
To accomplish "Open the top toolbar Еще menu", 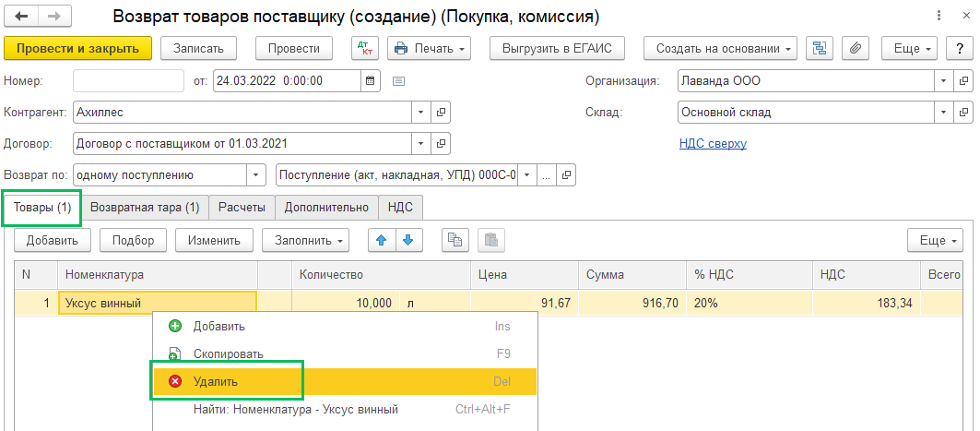I will pyautogui.click(x=909, y=48).
